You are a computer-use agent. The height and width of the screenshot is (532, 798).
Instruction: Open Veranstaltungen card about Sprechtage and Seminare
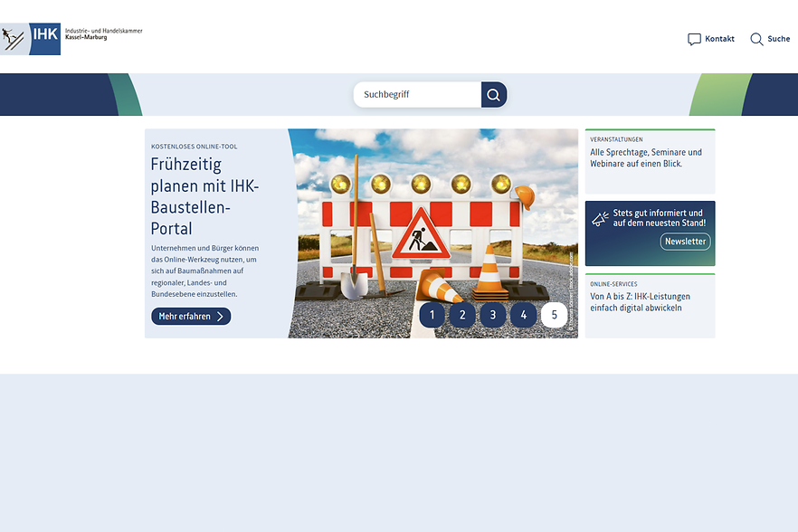[650, 161]
